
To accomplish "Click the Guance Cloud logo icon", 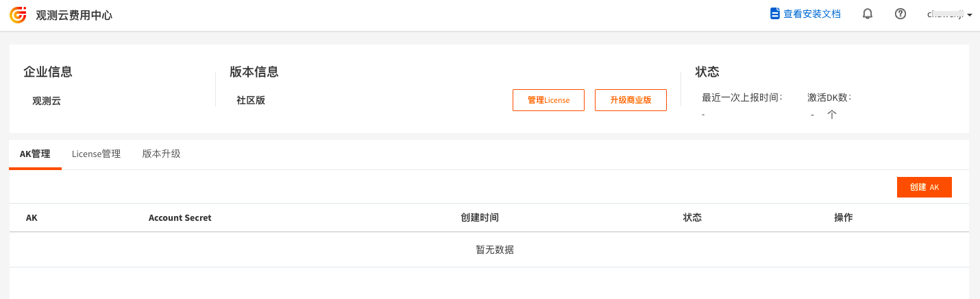I will [x=19, y=14].
